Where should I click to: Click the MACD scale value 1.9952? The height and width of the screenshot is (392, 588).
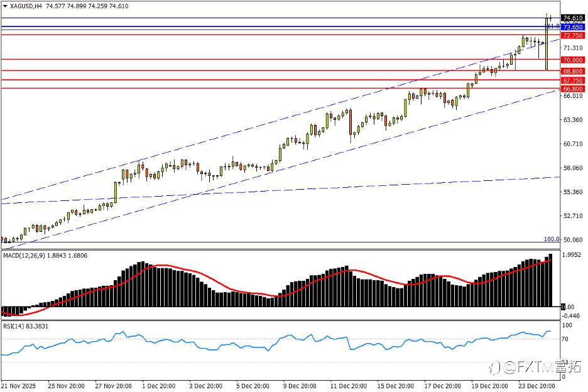(x=572, y=254)
